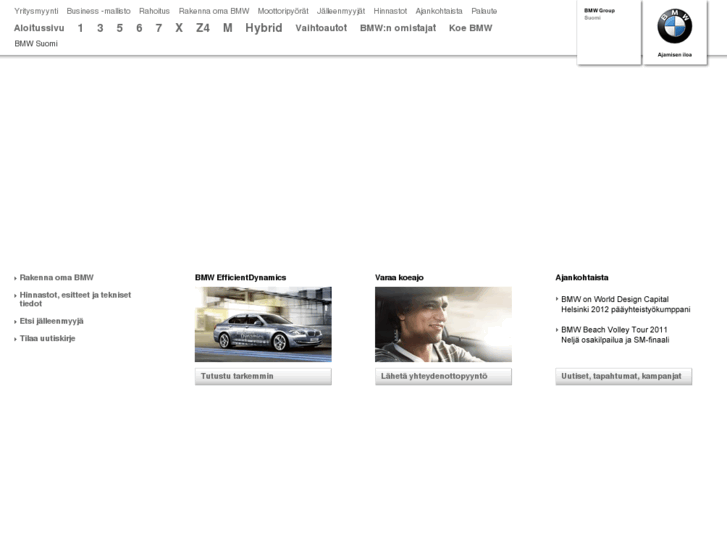
Task: Open Yritysmyynti in the top menu
Action: click(x=36, y=11)
